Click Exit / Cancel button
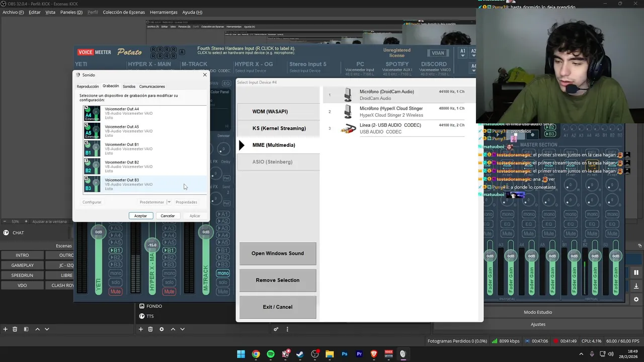644x362 pixels. (x=278, y=307)
